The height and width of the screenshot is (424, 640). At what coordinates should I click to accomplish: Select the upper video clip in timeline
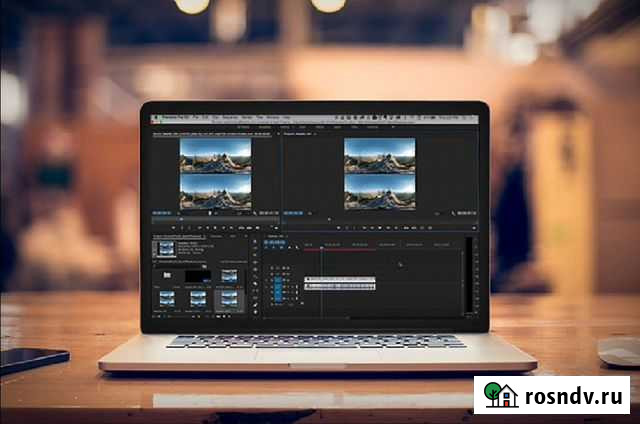[x=340, y=279]
